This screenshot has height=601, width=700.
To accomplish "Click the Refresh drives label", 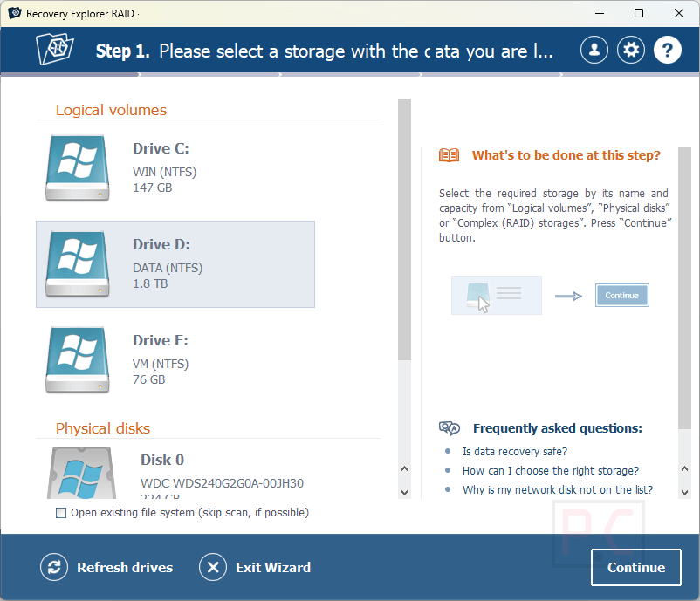I will coord(125,567).
